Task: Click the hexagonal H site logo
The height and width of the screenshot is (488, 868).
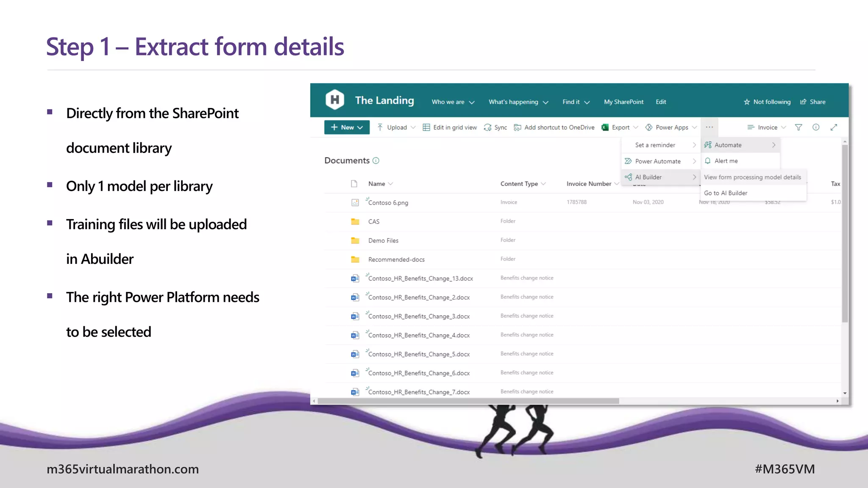Action: pos(334,100)
